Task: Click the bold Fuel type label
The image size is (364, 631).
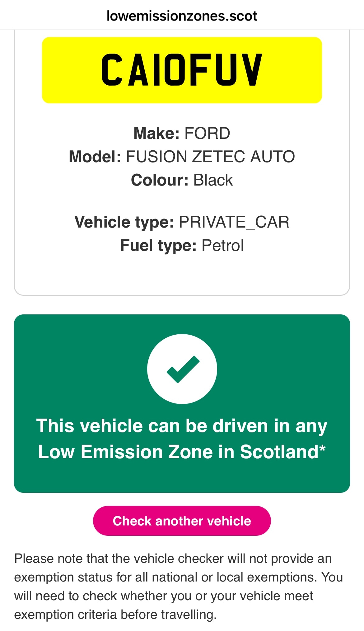Action: pyautogui.click(x=158, y=245)
